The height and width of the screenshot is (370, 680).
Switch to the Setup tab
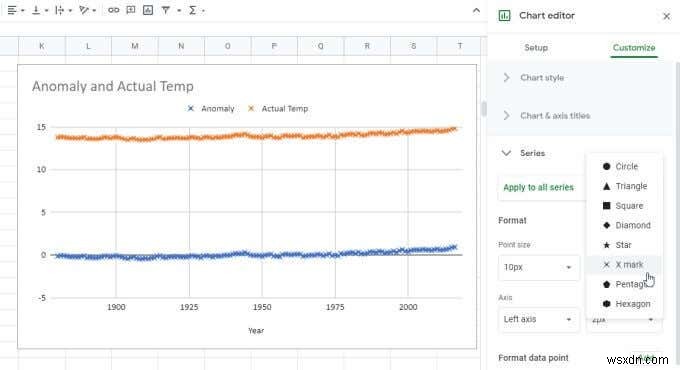(536, 48)
